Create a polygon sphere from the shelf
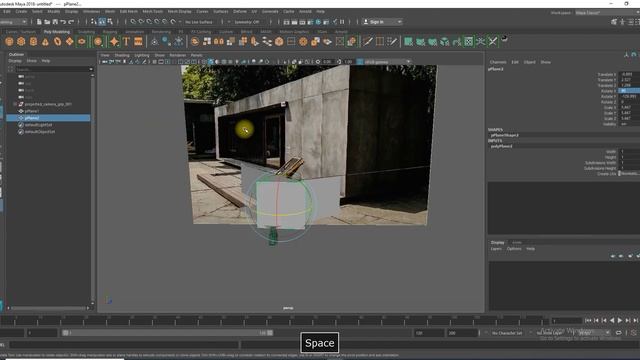 click(9, 41)
